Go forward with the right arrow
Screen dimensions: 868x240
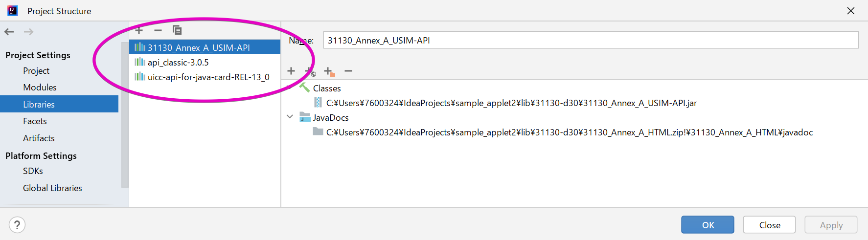pos(29,32)
